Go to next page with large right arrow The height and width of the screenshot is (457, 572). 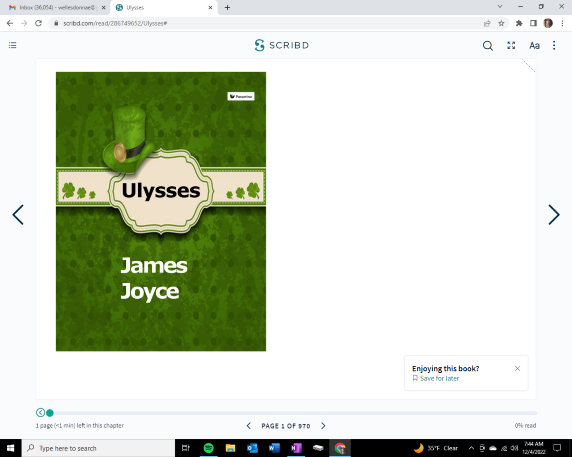pyautogui.click(x=554, y=214)
